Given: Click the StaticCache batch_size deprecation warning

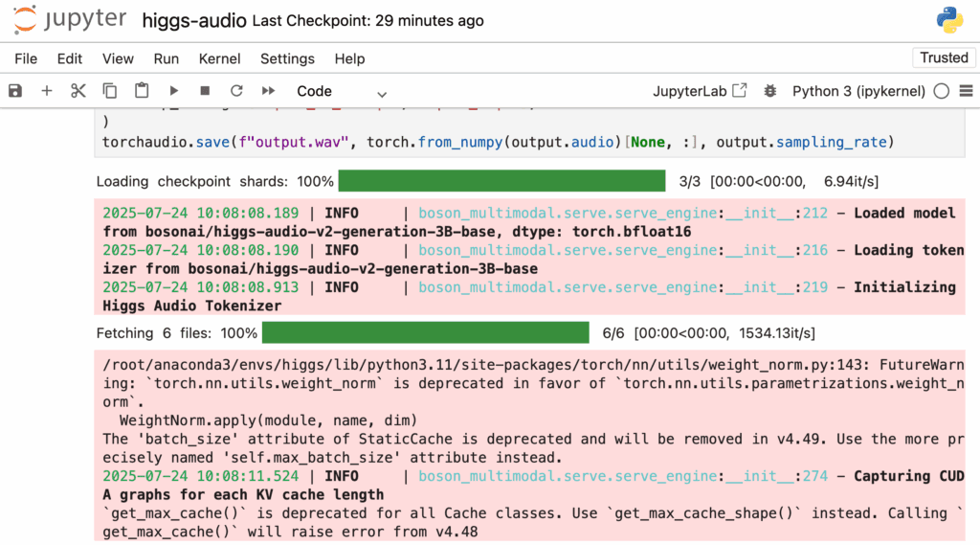Looking at the screenshot, I should click(533, 448).
